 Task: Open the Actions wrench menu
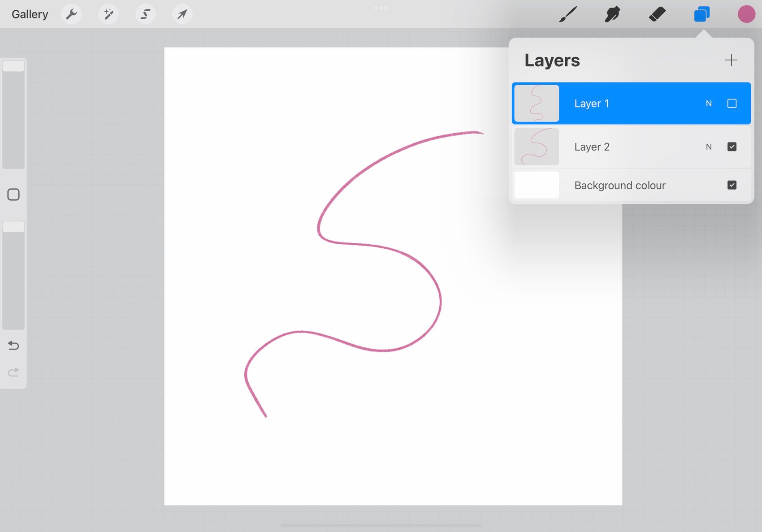pyautogui.click(x=71, y=14)
